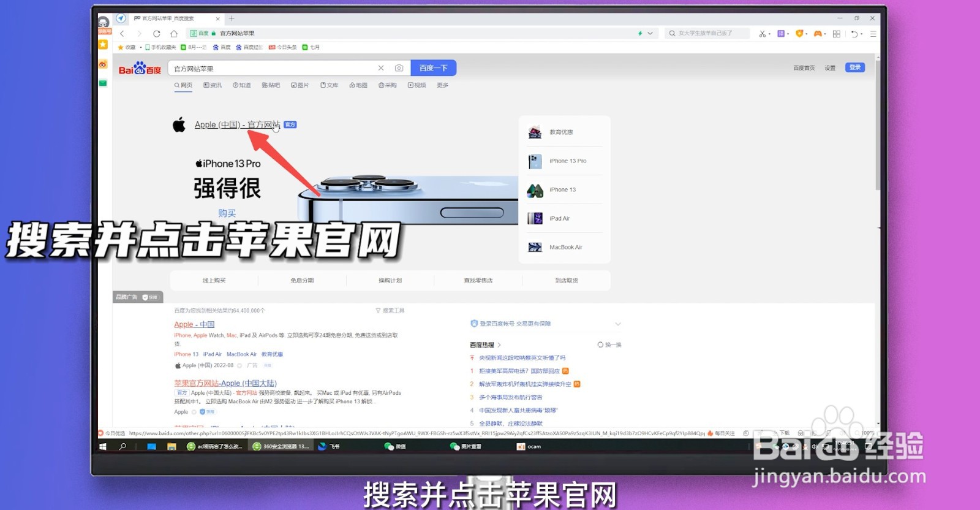
Task: Refresh hot searches with 换一换
Action: coord(609,345)
